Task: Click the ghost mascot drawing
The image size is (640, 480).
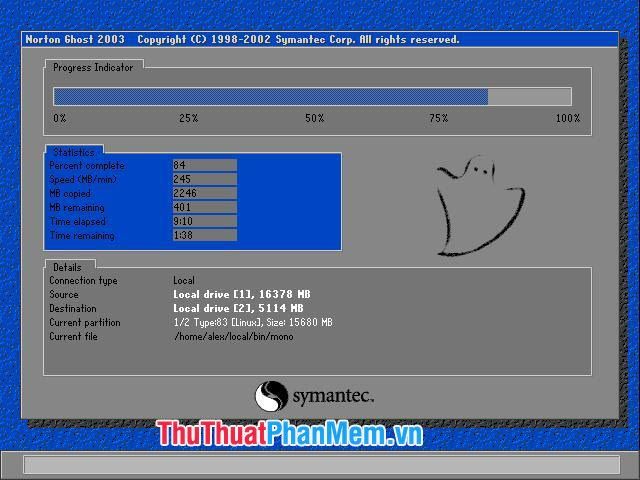Action: (x=480, y=206)
